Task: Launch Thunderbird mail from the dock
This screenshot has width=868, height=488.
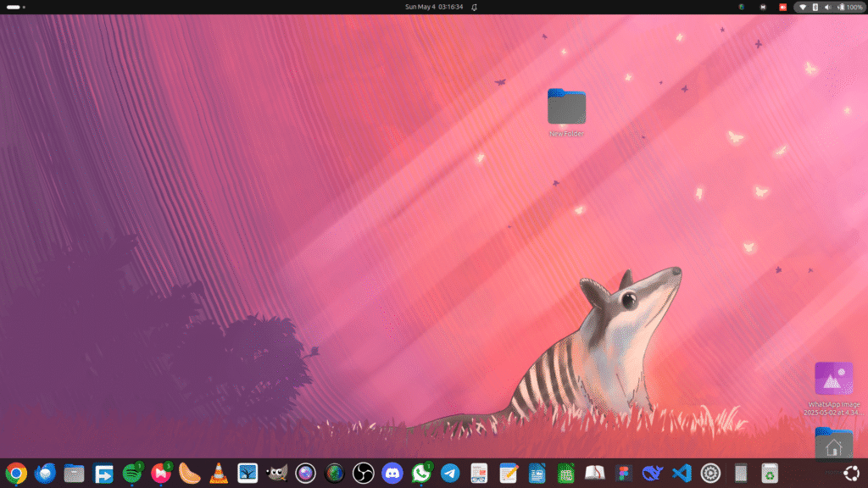Action: tap(45, 474)
